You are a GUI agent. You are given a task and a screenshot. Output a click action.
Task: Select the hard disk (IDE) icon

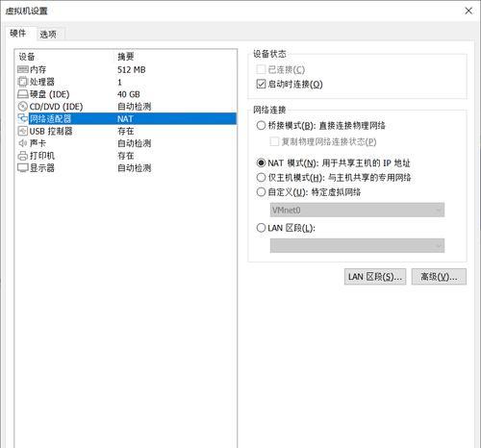(x=23, y=94)
